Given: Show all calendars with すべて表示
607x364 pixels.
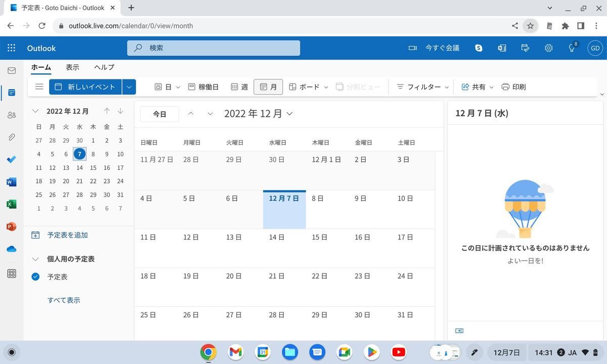Looking at the screenshot, I should point(64,300).
